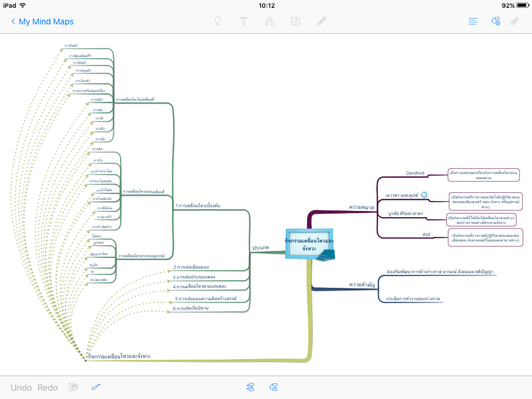532x399 pixels.
Task: Click the clock icon next to เยาวพา เดชะคุปต์
Action: click(x=424, y=194)
